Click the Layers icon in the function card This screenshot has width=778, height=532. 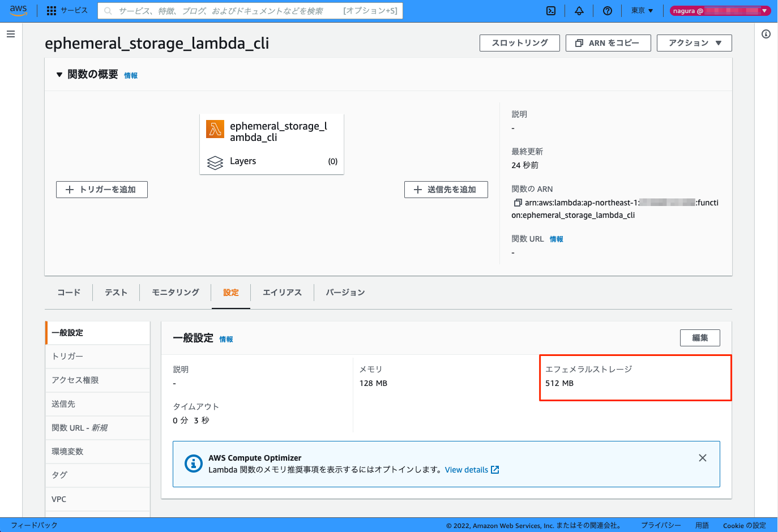click(215, 161)
